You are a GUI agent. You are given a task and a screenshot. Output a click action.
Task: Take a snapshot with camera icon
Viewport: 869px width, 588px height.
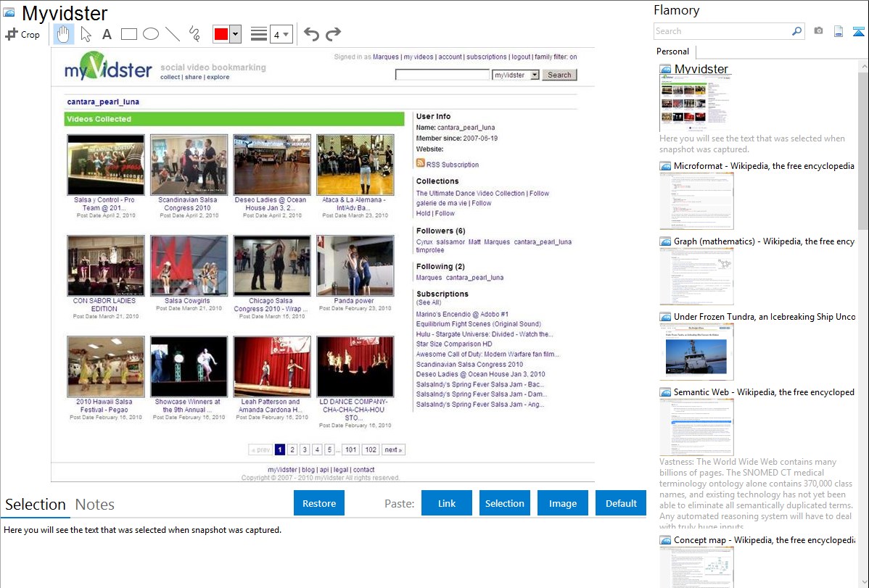pyautogui.click(x=818, y=31)
